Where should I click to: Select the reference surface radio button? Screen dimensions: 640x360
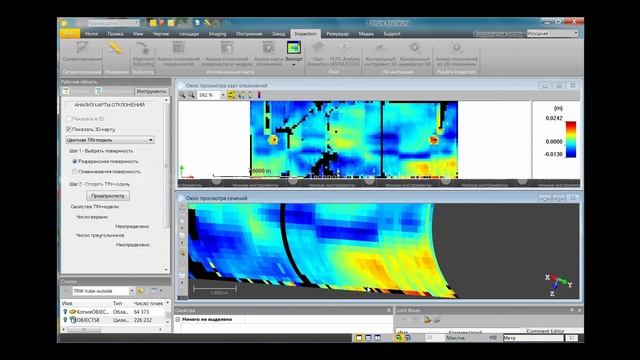[75, 162]
